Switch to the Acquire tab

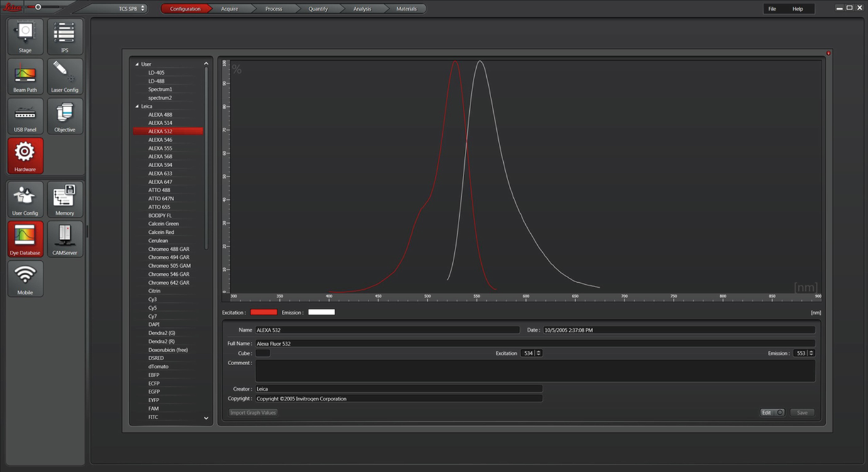click(x=230, y=9)
